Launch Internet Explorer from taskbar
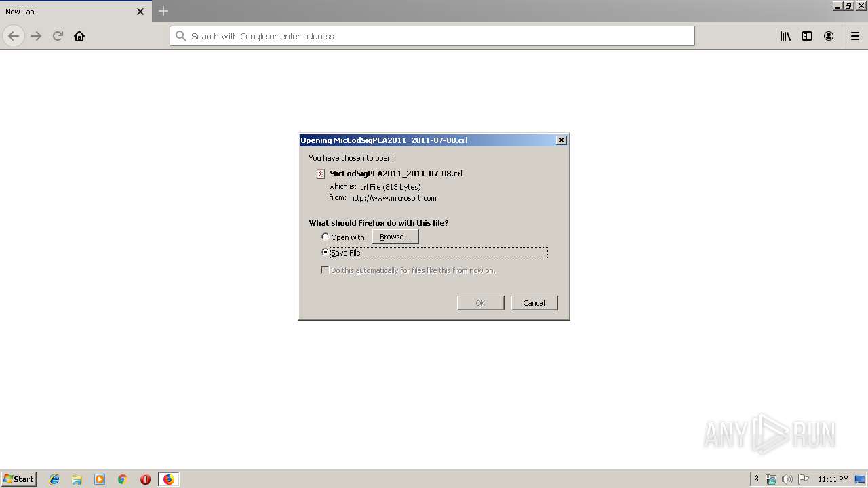868x488 pixels. pos(54,479)
